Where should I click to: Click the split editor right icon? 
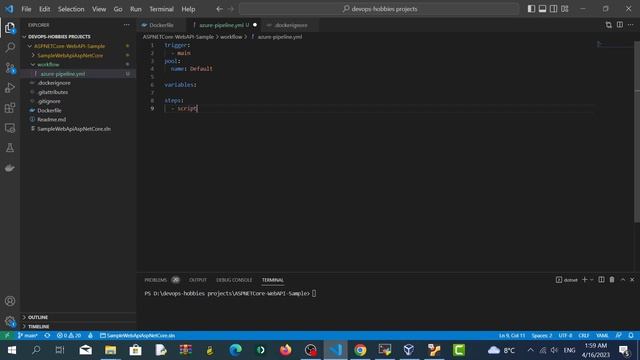click(x=620, y=25)
